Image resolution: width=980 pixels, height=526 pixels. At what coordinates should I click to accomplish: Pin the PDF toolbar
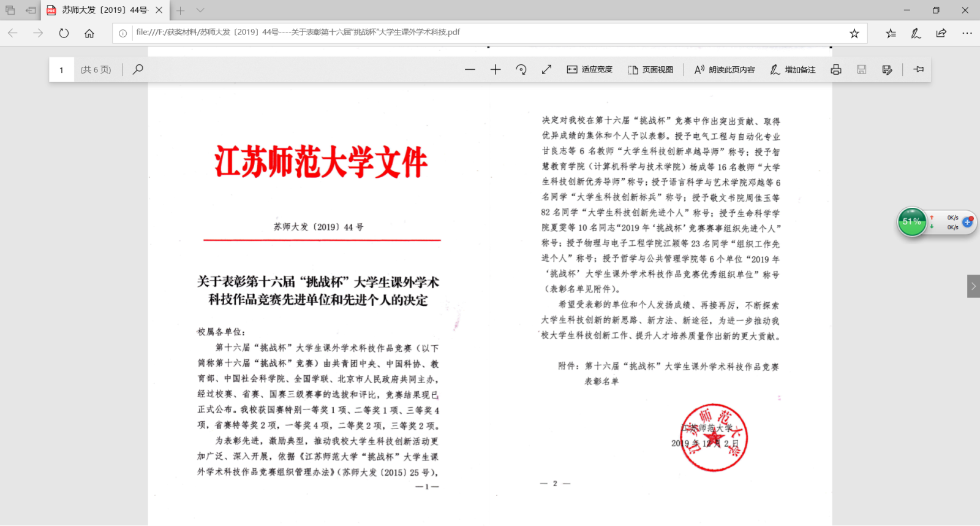click(919, 70)
